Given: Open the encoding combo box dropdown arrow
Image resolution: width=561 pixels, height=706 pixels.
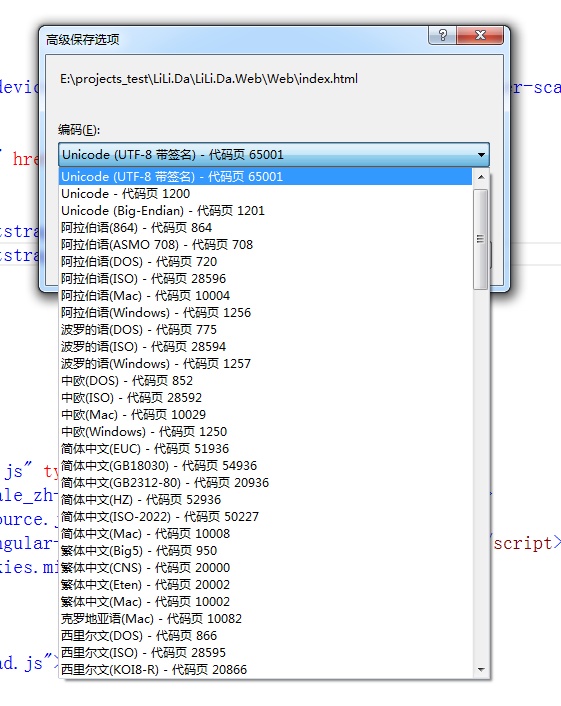Looking at the screenshot, I should click(481, 155).
